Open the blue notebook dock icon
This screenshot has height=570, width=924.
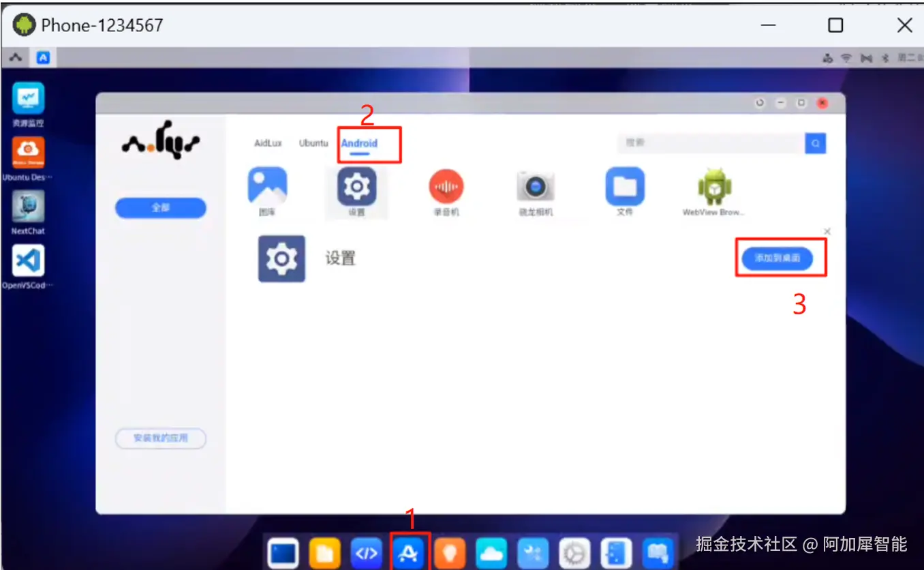pyautogui.click(x=616, y=553)
